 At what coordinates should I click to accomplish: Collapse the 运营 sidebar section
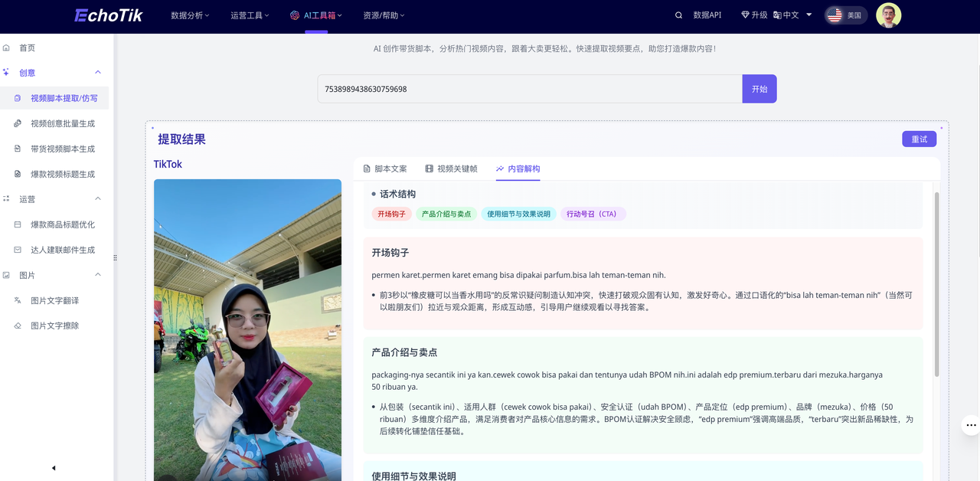coord(97,198)
